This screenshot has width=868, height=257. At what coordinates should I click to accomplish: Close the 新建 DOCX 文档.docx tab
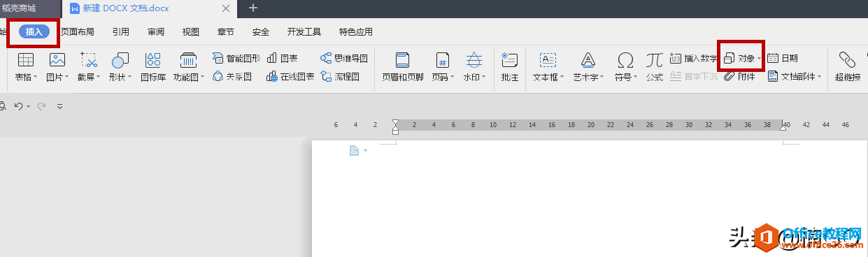pyautogui.click(x=227, y=8)
